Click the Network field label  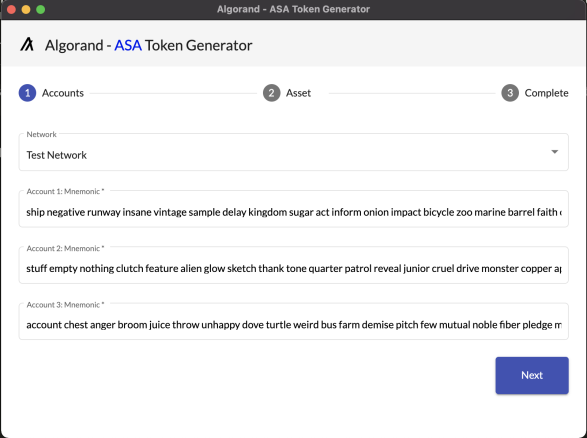click(41, 134)
